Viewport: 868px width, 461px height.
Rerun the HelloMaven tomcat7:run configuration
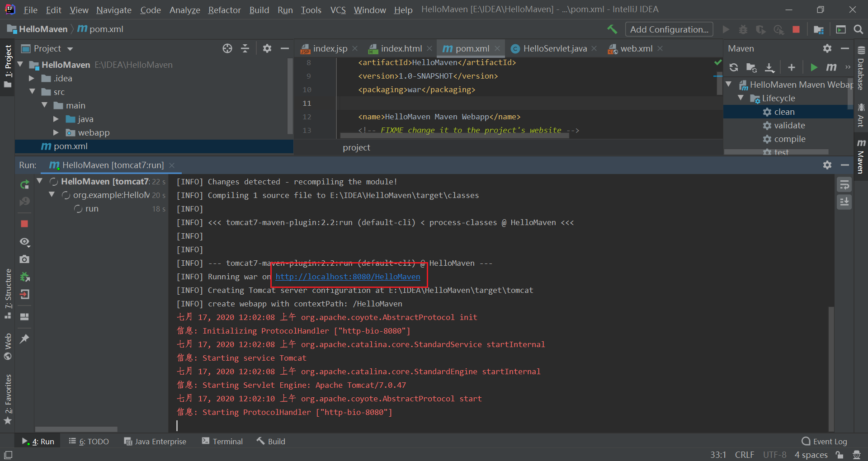point(24,184)
